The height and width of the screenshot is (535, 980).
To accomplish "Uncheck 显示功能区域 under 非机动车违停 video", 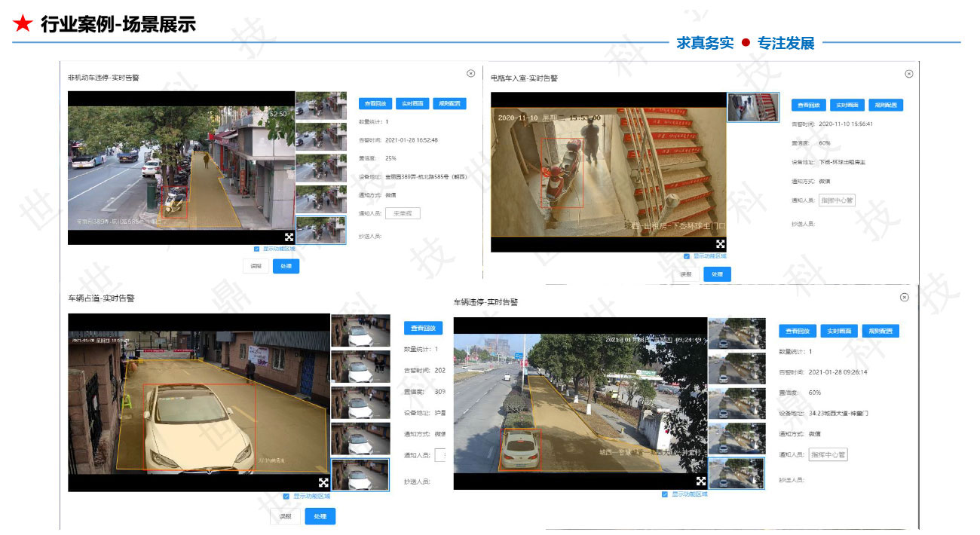I will [257, 249].
